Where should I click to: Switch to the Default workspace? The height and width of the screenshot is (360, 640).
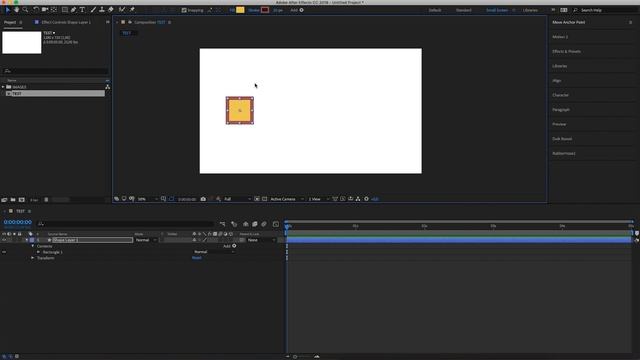click(435, 10)
